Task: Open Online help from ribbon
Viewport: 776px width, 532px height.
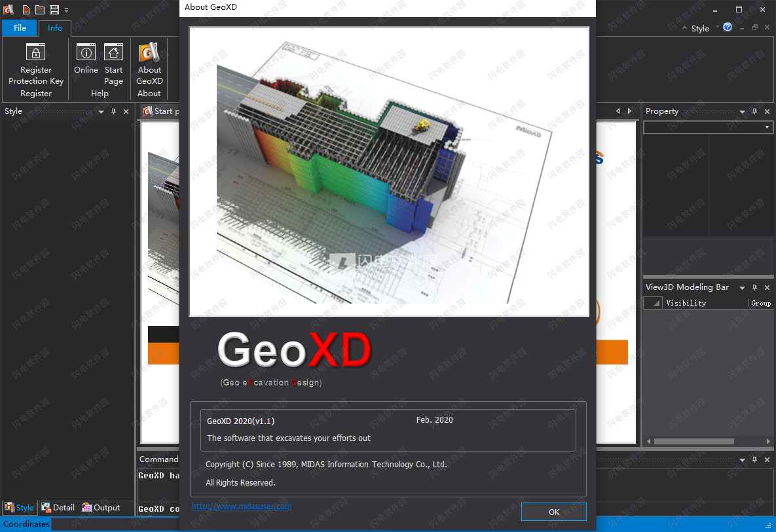Action: point(86,58)
